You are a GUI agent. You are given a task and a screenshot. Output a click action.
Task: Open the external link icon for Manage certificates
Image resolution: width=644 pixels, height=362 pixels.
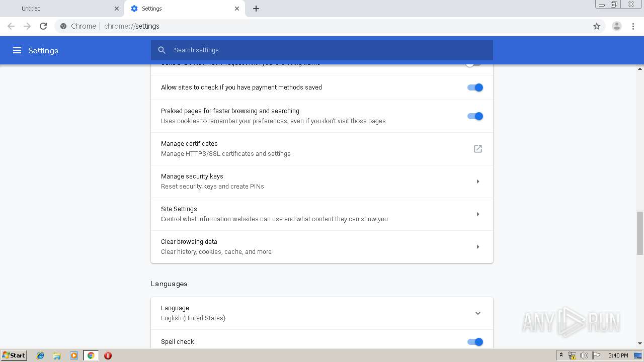tap(478, 149)
